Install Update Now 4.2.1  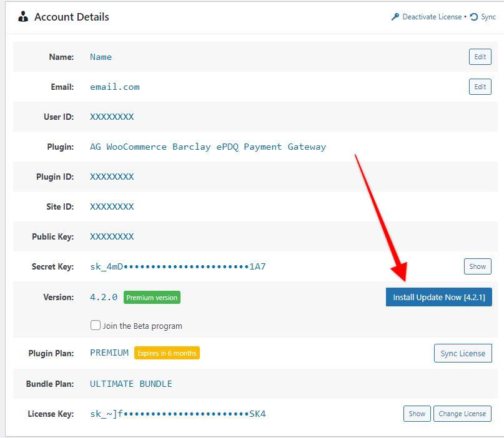click(439, 297)
